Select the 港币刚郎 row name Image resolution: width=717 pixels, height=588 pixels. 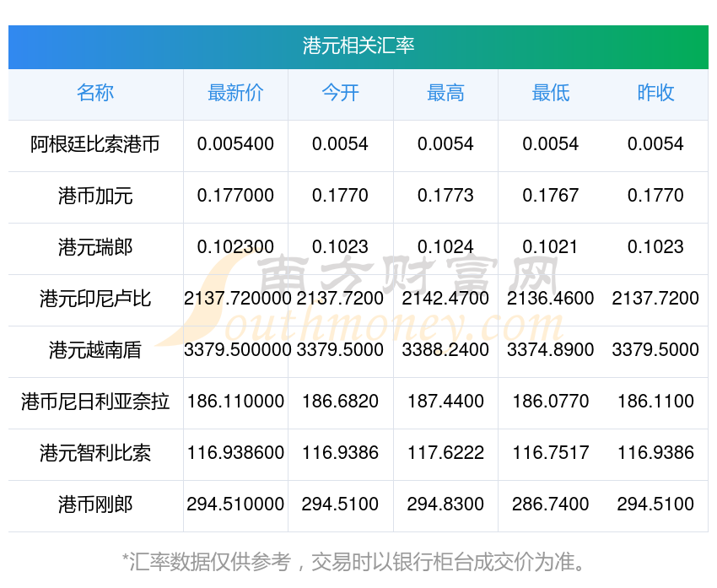(95, 504)
